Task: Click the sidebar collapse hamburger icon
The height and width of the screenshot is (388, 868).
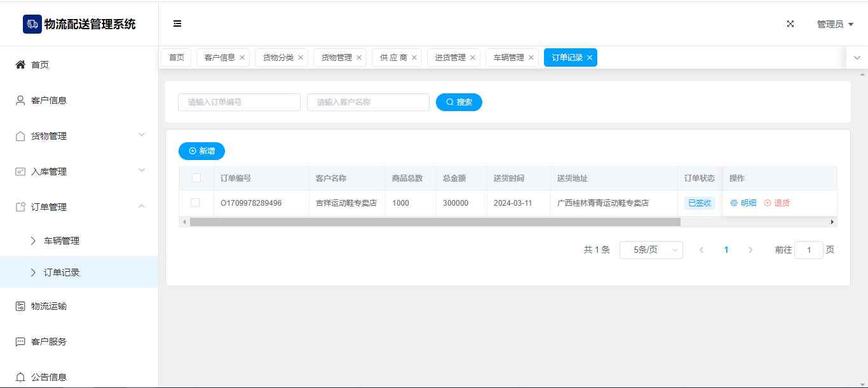Action: pos(177,23)
